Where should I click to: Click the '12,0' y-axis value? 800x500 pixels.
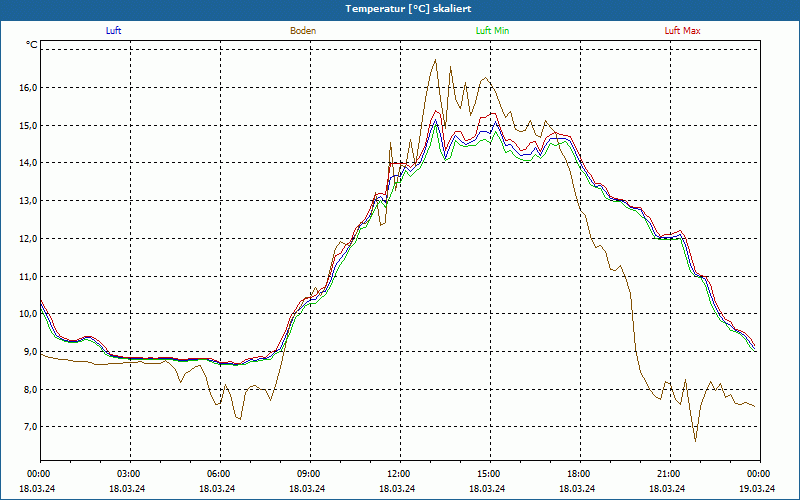coord(28,238)
